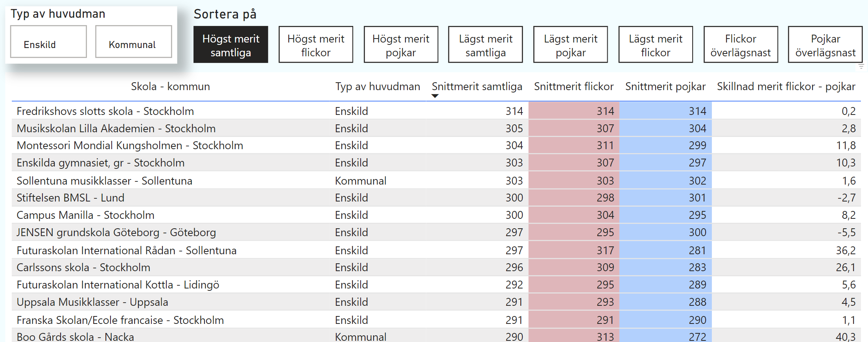The width and height of the screenshot is (868, 342).
Task: Sort by the Snittmerit flickor column header
Action: tap(573, 87)
